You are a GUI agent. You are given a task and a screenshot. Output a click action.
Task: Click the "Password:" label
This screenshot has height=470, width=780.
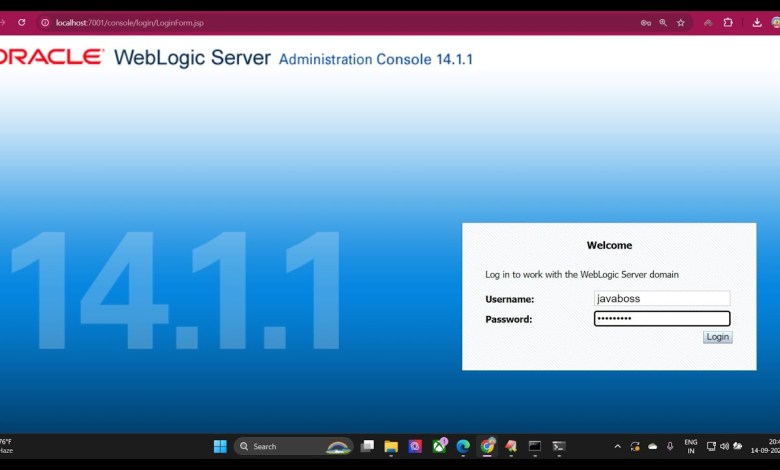tap(508, 319)
